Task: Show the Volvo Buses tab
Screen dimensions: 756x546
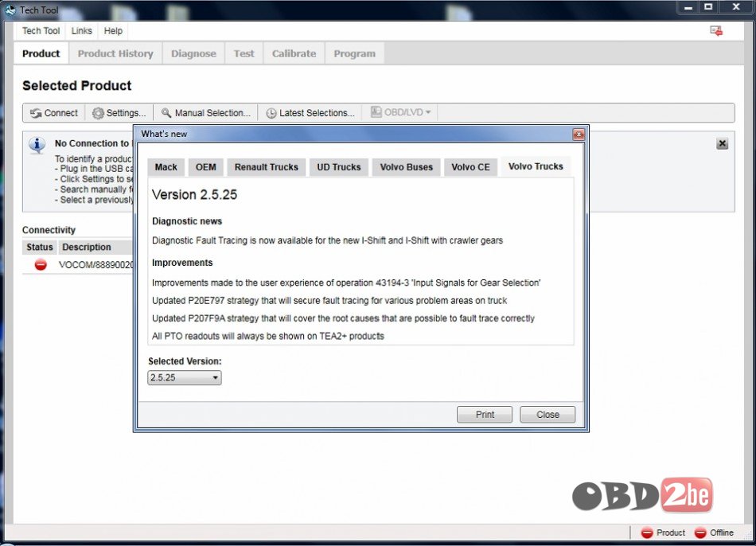Action: pos(406,167)
